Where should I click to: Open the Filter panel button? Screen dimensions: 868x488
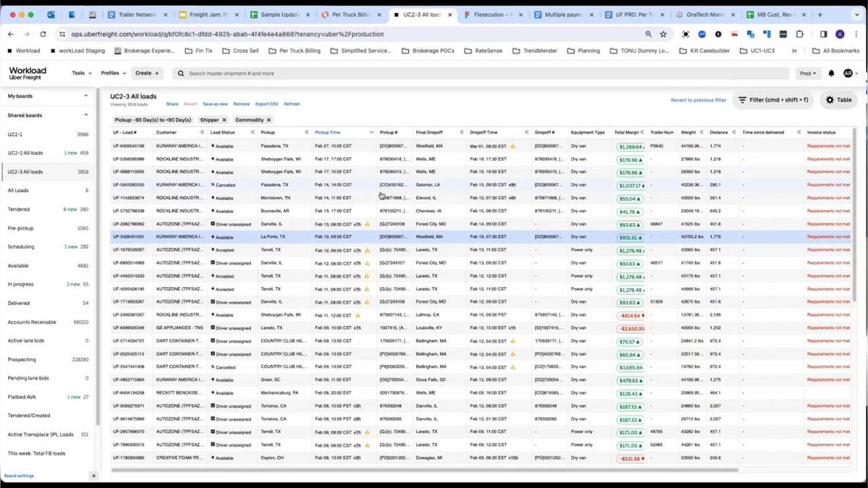click(773, 100)
